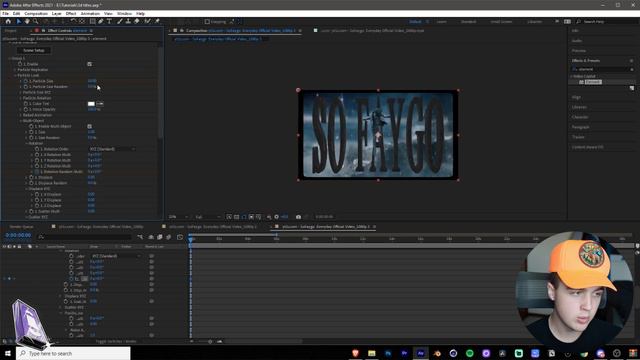Open the viewer resolution Full dropdown
This screenshot has width=640, height=360.
pos(208,217)
